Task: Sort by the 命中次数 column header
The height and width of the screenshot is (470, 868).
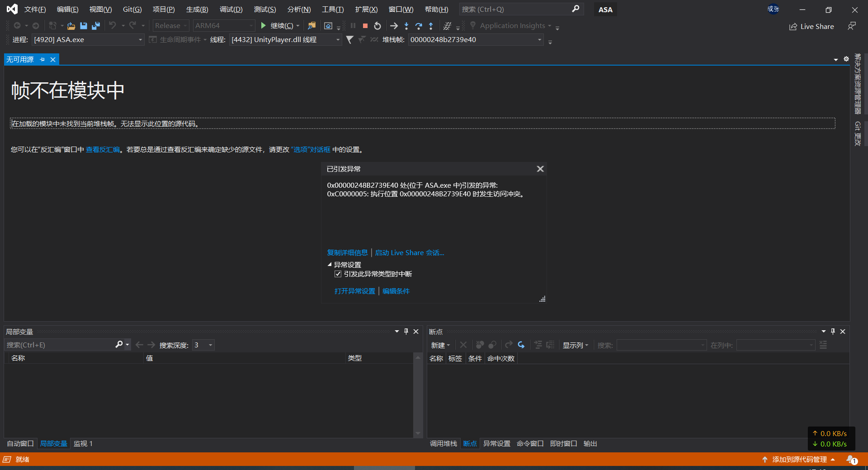Action: coord(501,359)
